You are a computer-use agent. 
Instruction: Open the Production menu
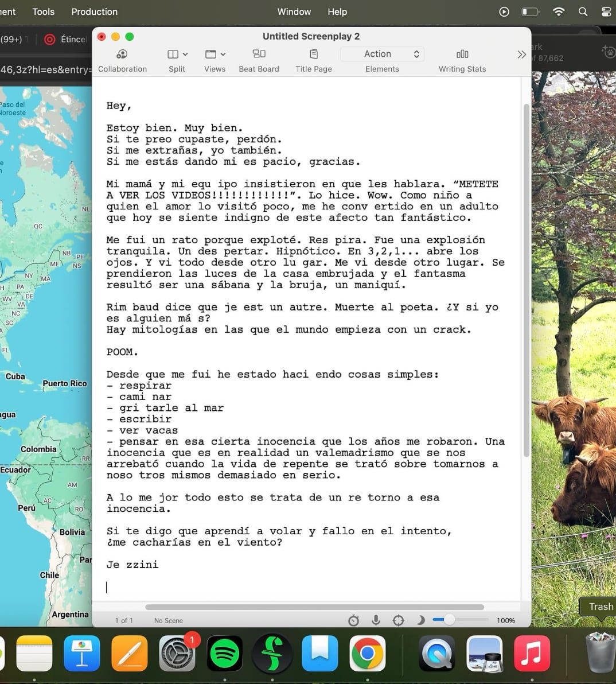coord(94,11)
